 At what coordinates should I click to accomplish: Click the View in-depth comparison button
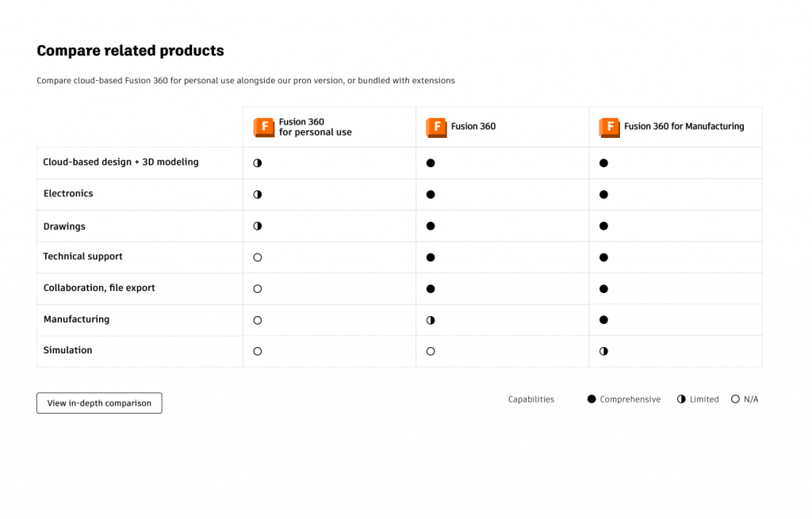[99, 403]
